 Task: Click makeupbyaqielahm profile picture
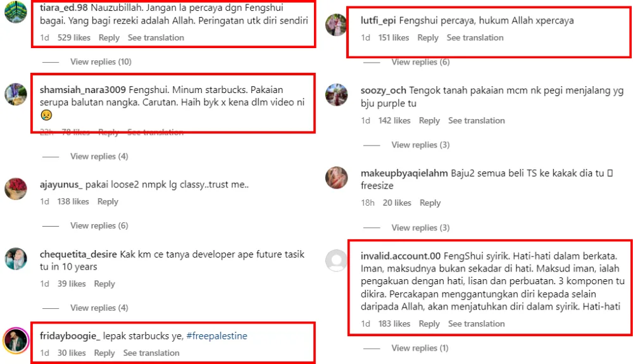coord(336,177)
